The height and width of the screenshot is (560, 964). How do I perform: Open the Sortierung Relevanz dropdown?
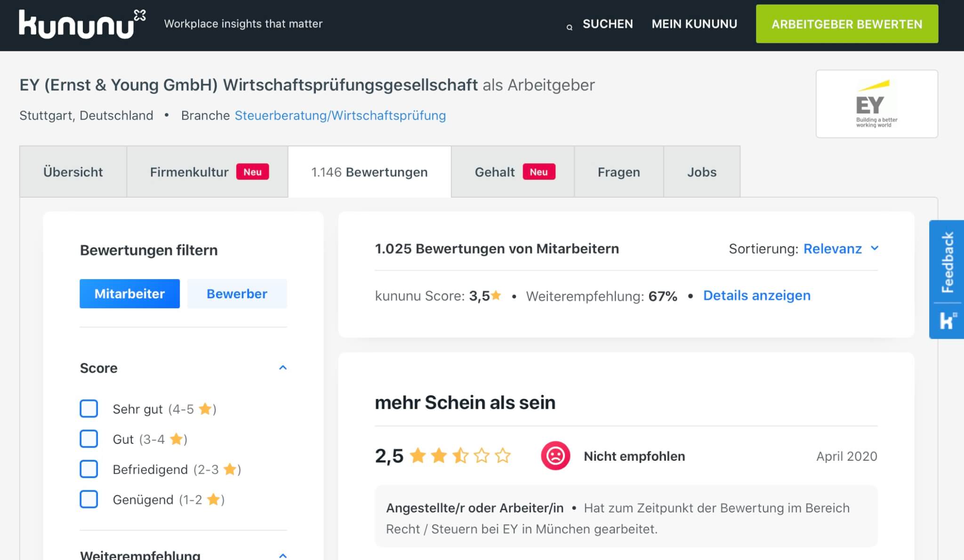pos(841,248)
